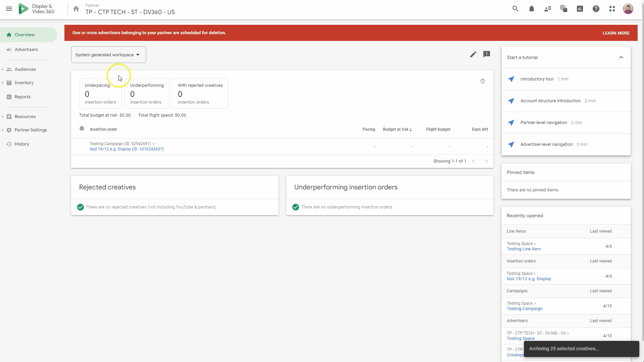Open the user management people icon
The width and height of the screenshot is (644, 362).
pyautogui.click(x=548, y=9)
